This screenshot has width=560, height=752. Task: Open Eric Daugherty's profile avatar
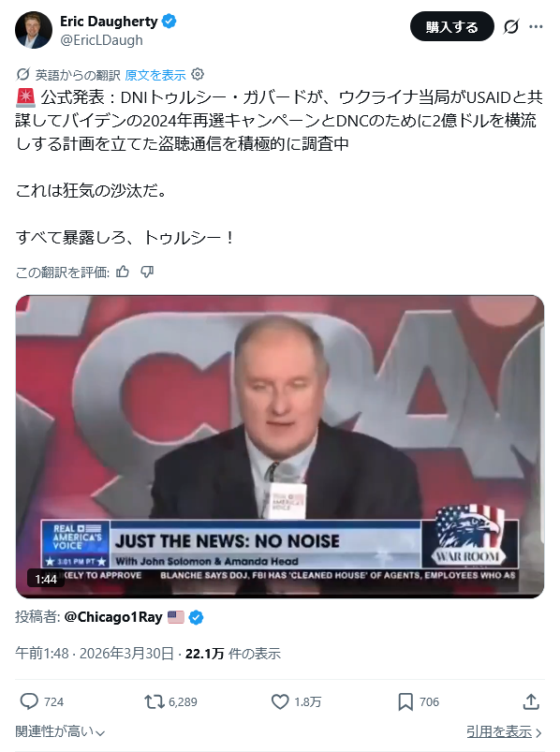coord(34,30)
